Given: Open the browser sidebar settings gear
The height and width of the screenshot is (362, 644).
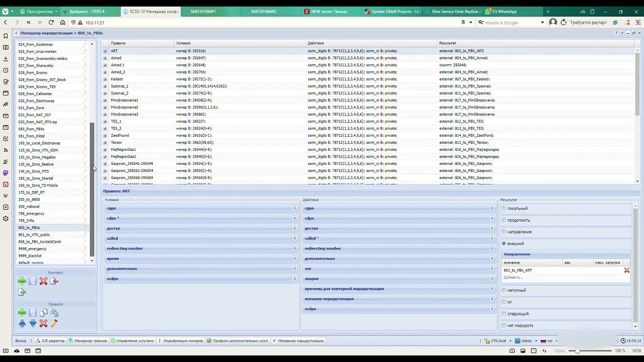Looking at the screenshot, I should coord(6,219).
